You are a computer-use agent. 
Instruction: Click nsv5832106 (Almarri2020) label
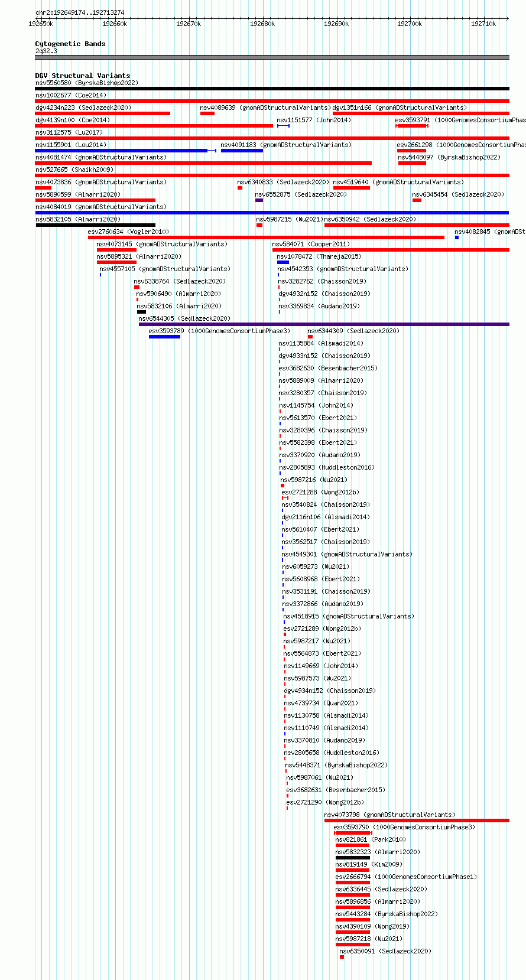click(180, 307)
